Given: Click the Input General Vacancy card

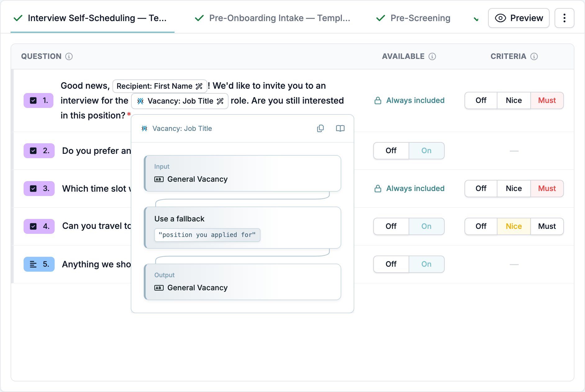Looking at the screenshot, I should 243,173.
